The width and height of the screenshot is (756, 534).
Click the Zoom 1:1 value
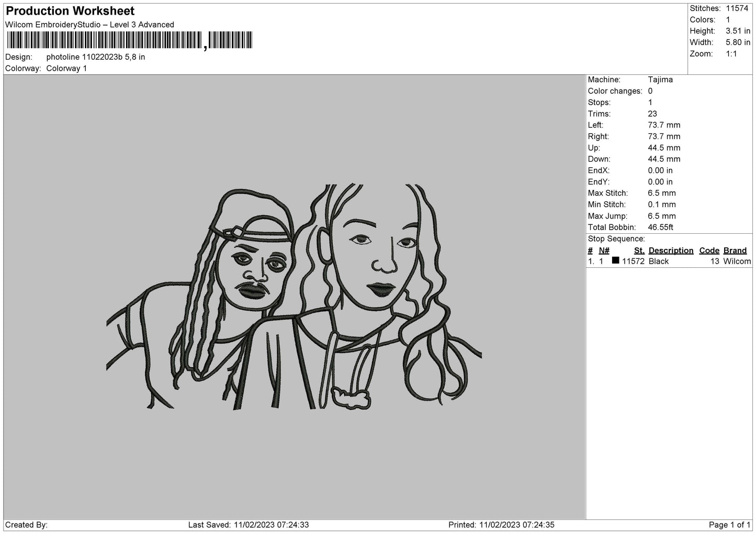[x=731, y=54]
